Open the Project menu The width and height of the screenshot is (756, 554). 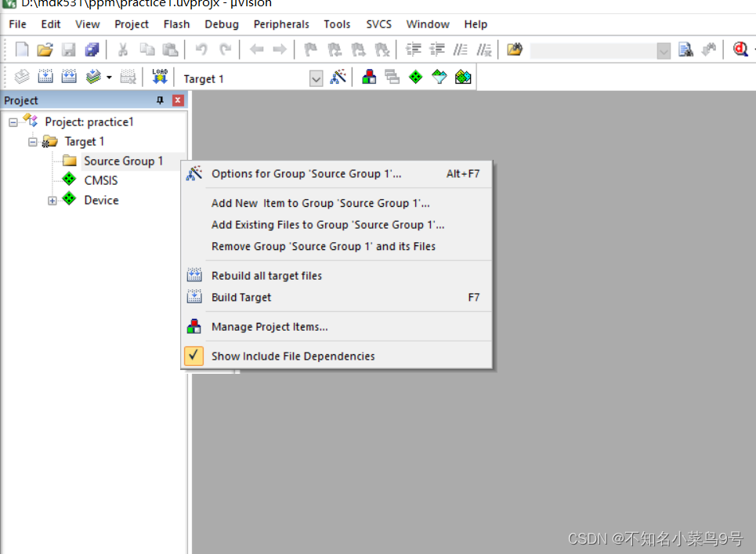click(x=131, y=24)
